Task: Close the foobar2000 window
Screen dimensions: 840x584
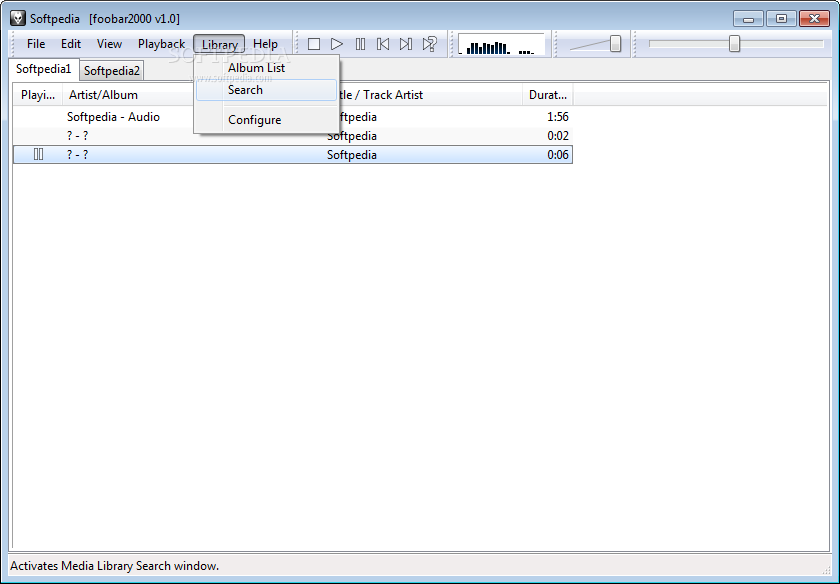Action: click(814, 19)
